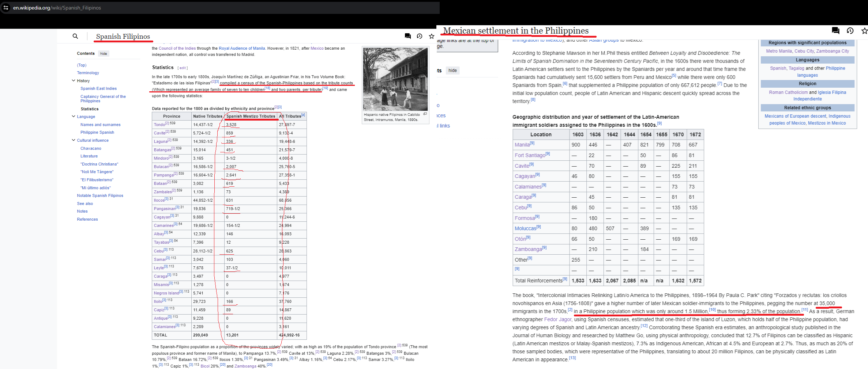Go to "Noli Me Tángere" section

click(x=97, y=172)
